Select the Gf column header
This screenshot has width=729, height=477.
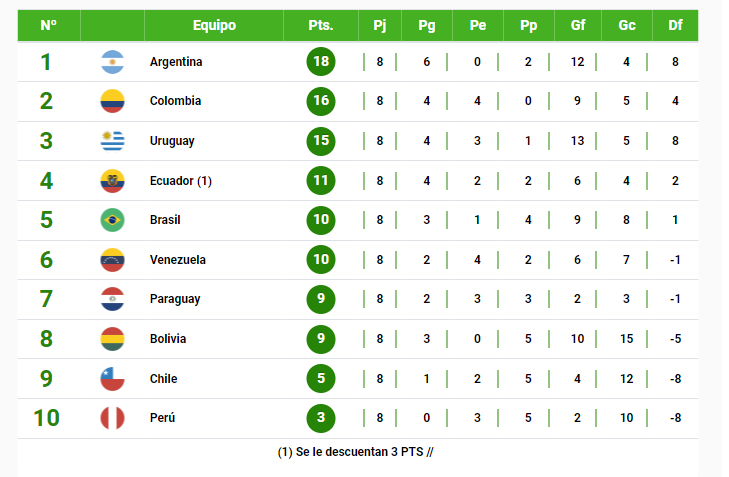[578, 26]
